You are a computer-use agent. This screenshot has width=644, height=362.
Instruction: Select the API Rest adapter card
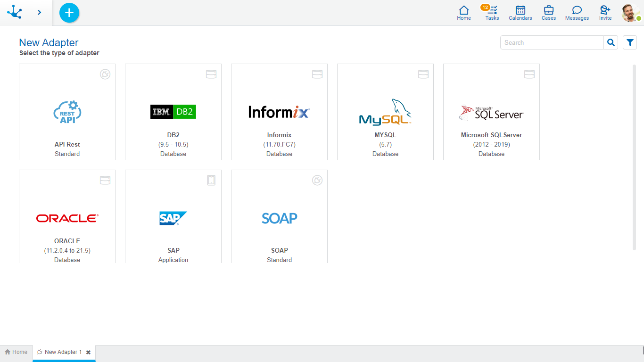[67, 112]
